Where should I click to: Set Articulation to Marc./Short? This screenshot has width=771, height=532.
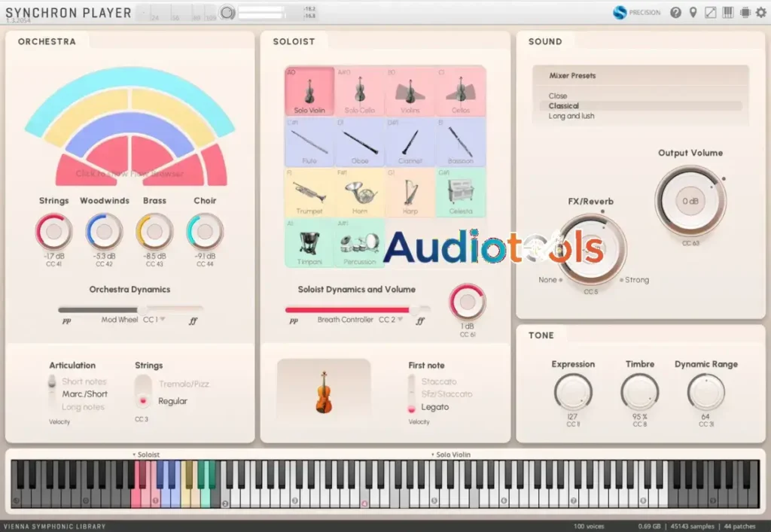[84, 394]
